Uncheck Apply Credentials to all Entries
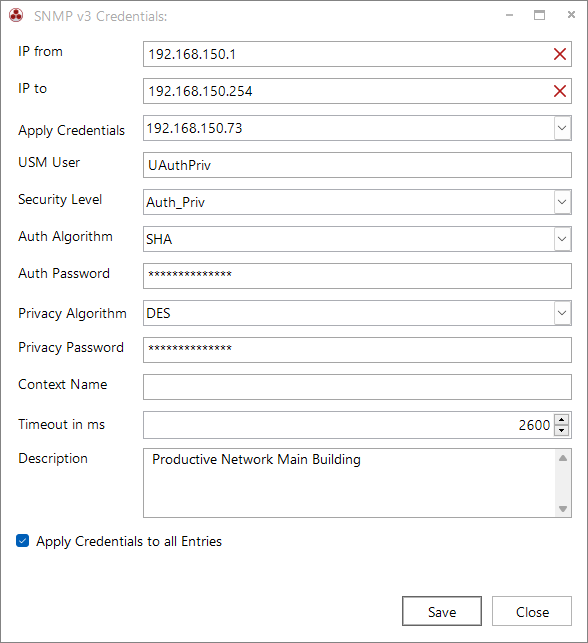 click(23, 540)
